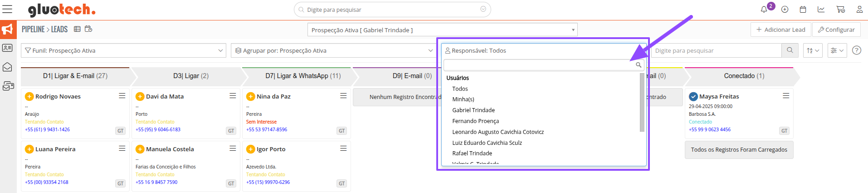The width and height of the screenshot is (868, 193).
Task: Expand the Funil: Prospecção Ativa dropdown
Action: coord(123,50)
